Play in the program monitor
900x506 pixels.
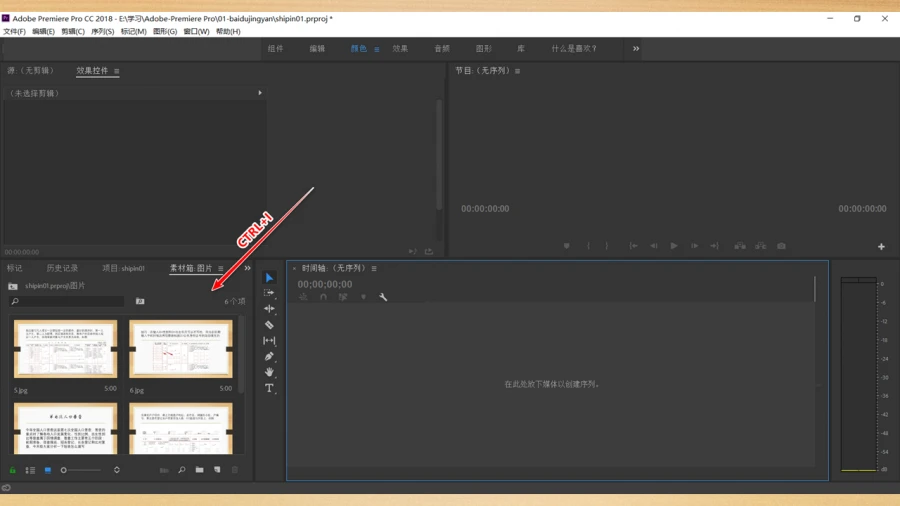point(674,246)
